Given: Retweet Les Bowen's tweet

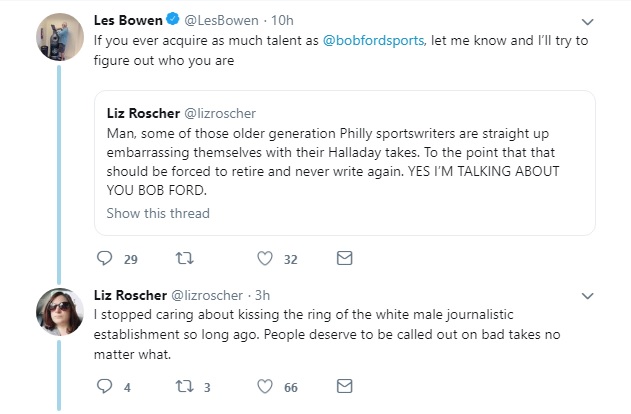Looking at the screenshot, I should pyautogui.click(x=183, y=258).
